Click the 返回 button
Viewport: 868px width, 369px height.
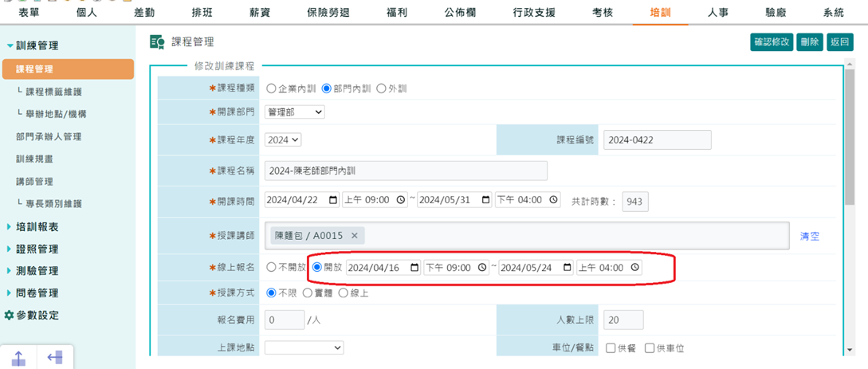(840, 42)
